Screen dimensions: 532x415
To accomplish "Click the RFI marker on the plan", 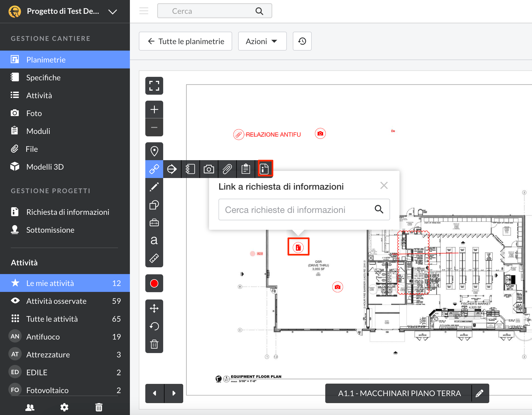I will tap(298, 247).
